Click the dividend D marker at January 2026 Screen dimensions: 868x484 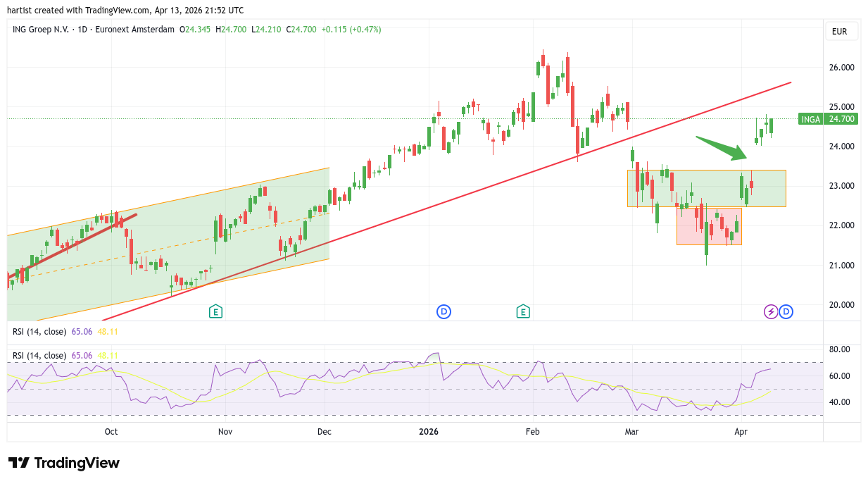[444, 311]
